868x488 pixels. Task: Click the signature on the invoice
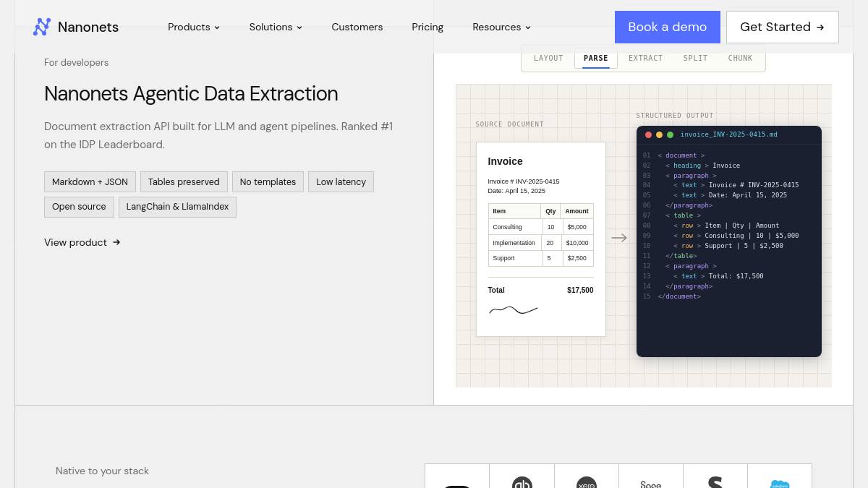click(x=514, y=310)
